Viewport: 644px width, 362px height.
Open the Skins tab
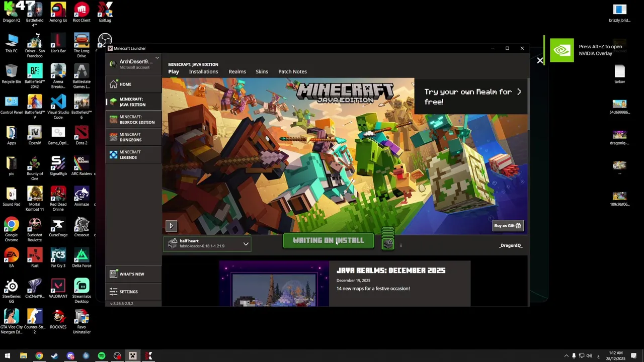(262, 71)
